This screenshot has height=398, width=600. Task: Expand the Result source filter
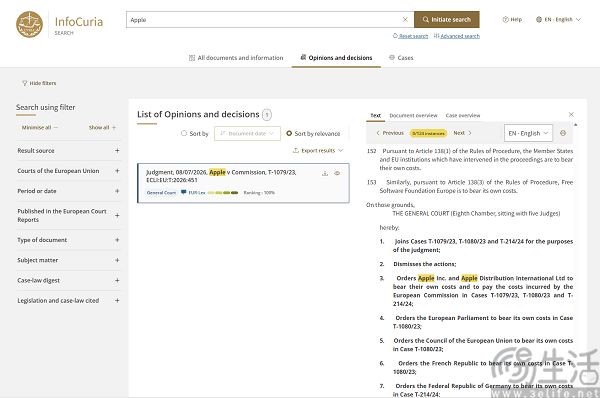(x=68, y=151)
